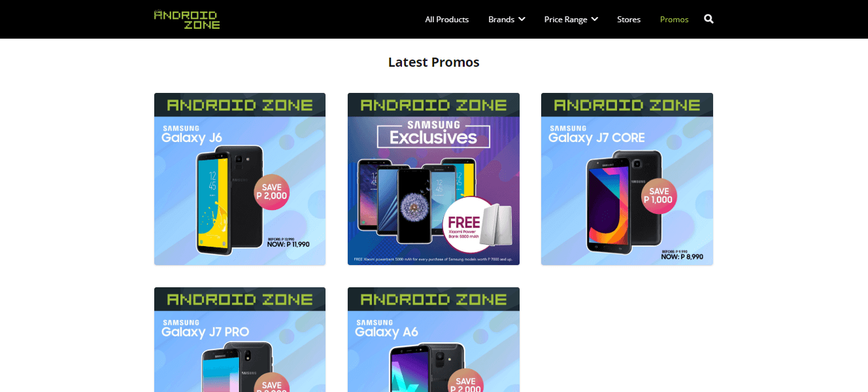The image size is (868, 392).
Task: Open the Galaxy J7 CORE promo card
Action: (627, 179)
